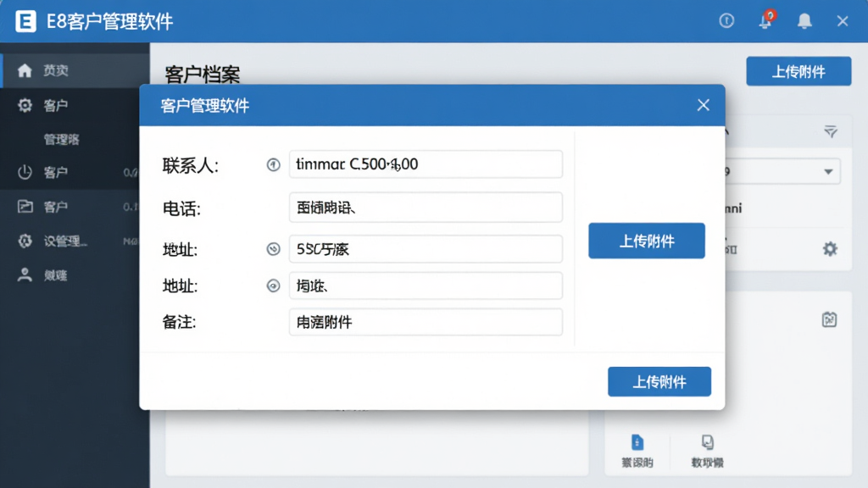Click 上传附件 button in the dialog footer

click(659, 381)
